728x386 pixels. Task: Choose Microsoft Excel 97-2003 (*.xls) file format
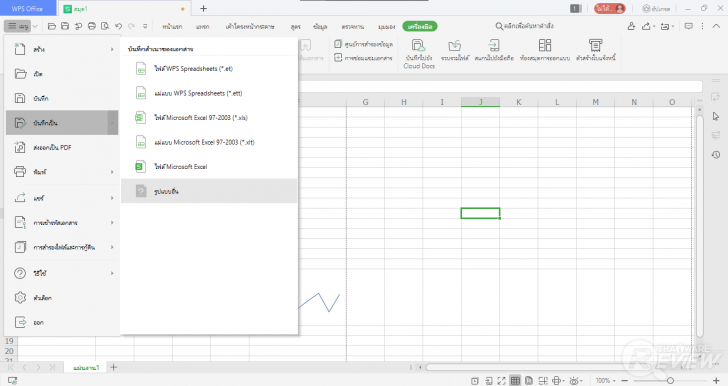coord(209,118)
